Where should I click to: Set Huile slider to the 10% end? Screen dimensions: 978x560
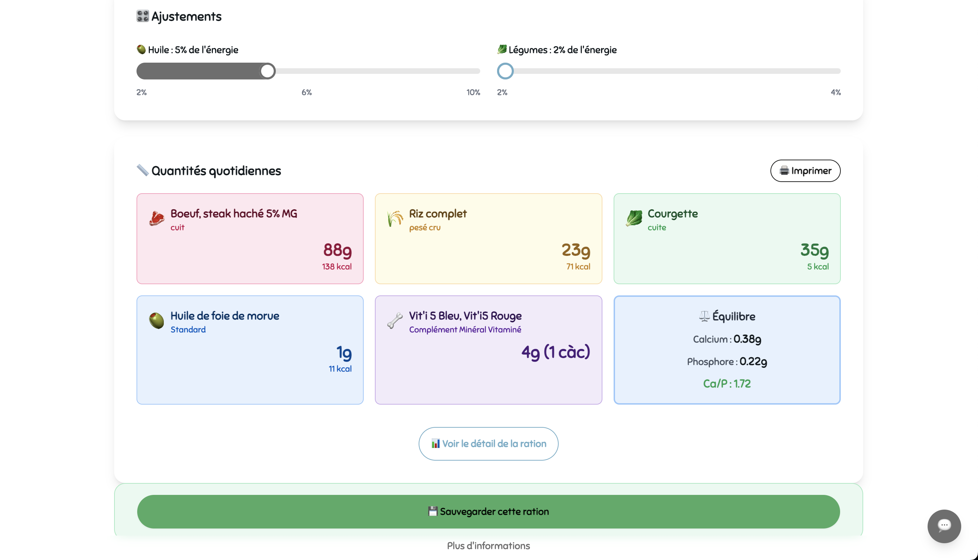[478, 71]
